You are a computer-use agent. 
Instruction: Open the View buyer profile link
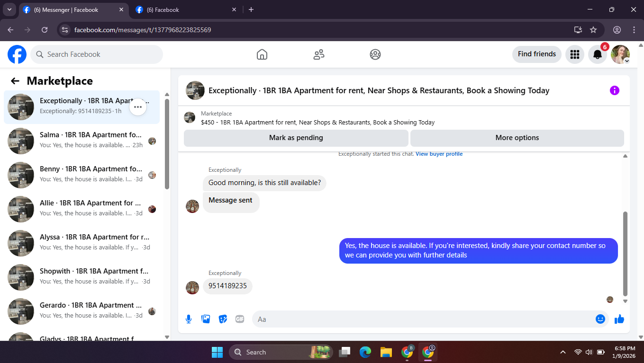[439, 154]
